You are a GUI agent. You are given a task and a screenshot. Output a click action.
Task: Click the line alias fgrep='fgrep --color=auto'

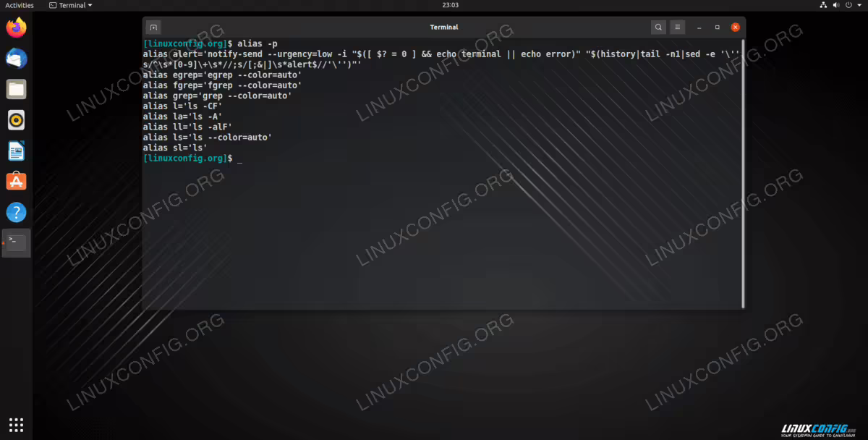[222, 85]
